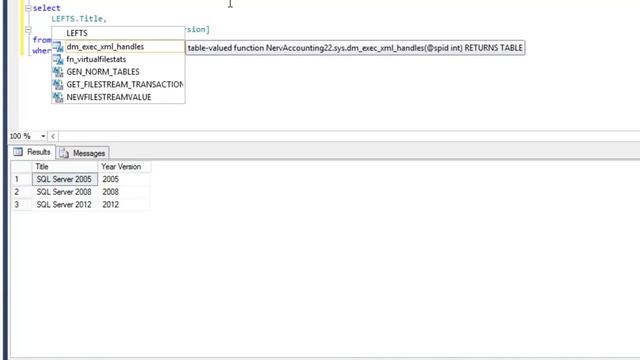Click the 2005 Year Version cell

pyautogui.click(x=124, y=179)
